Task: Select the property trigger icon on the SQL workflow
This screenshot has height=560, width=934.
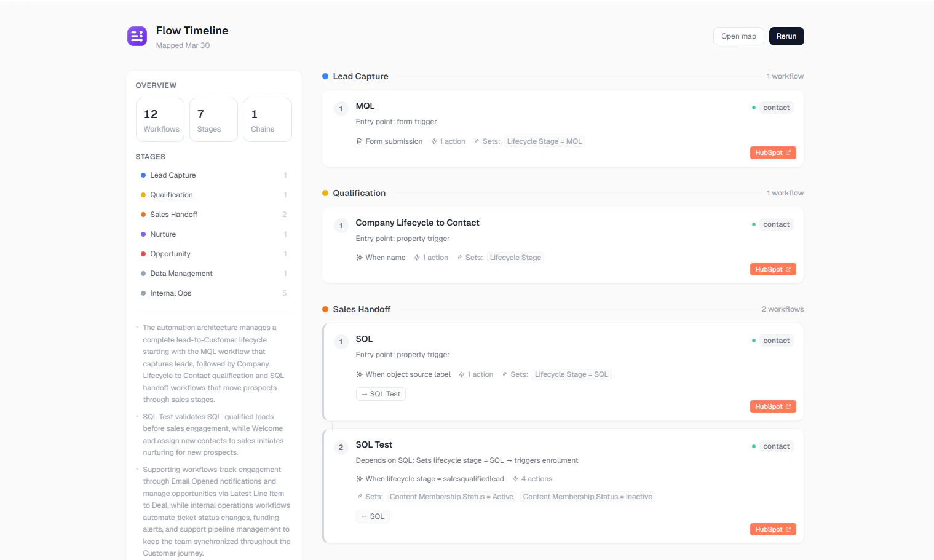Action: tap(358, 374)
